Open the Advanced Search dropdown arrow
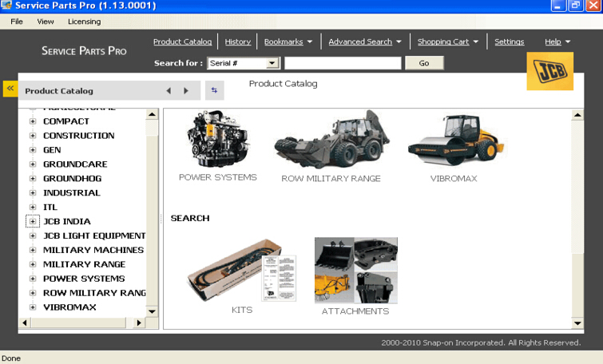The width and height of the screenshot is (603, 364). tap(399, 42)
